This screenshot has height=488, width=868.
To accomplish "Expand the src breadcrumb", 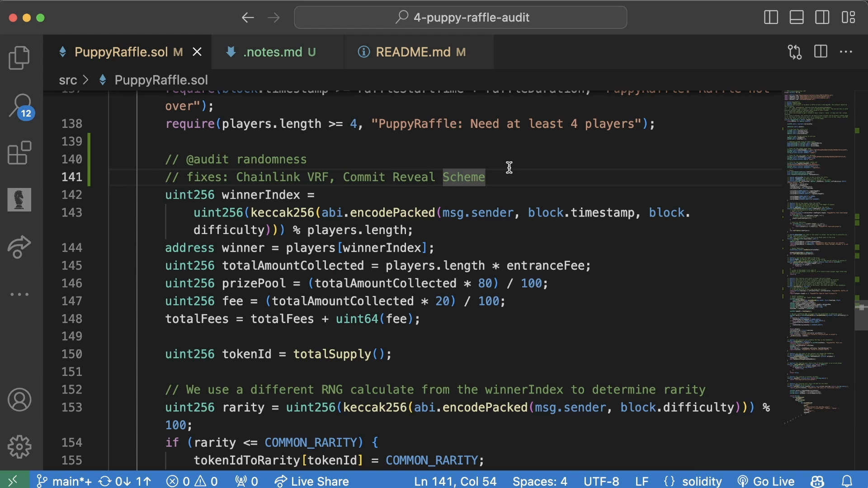I will click(68, 80).
